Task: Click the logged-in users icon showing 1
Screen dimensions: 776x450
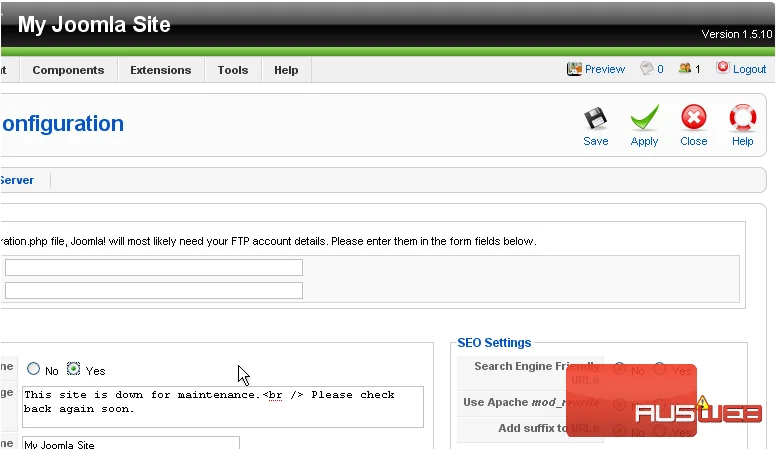Action: 684,68
